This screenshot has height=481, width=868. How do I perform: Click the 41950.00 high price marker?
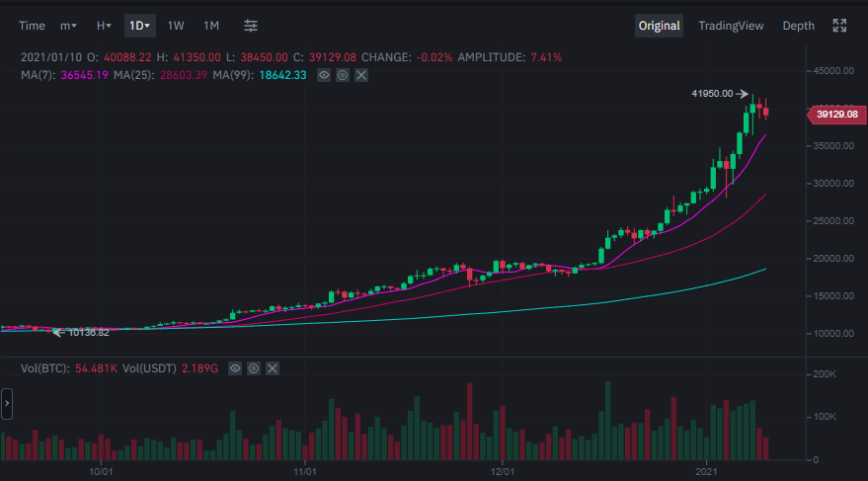(711, 94)
